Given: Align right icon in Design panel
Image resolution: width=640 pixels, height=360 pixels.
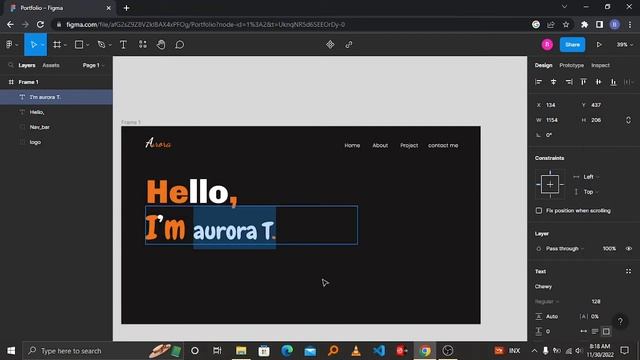Looking at the screenshot, I should coord(569,82).
